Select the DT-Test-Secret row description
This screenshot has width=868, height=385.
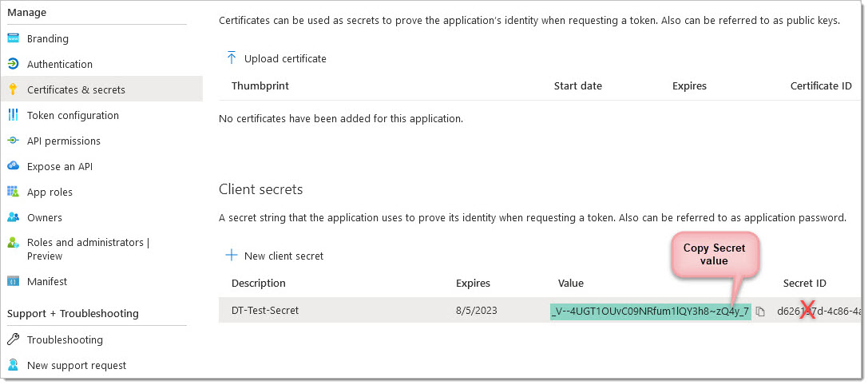(x=265, y=311)
